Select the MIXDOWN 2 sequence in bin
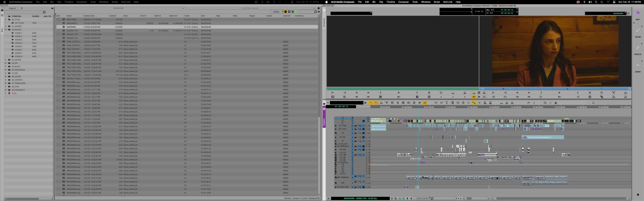 tap(72, 23)
